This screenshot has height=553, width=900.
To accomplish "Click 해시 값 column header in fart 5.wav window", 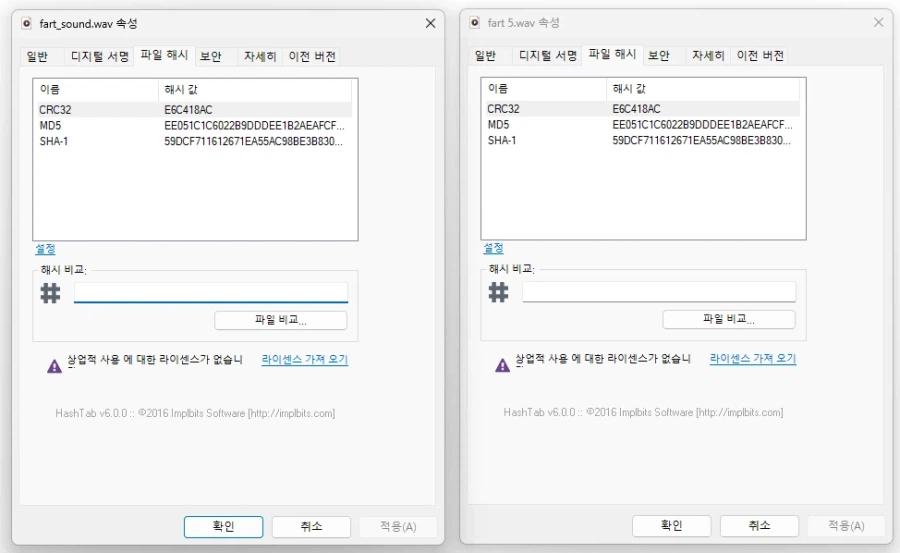I will [703, 88].
